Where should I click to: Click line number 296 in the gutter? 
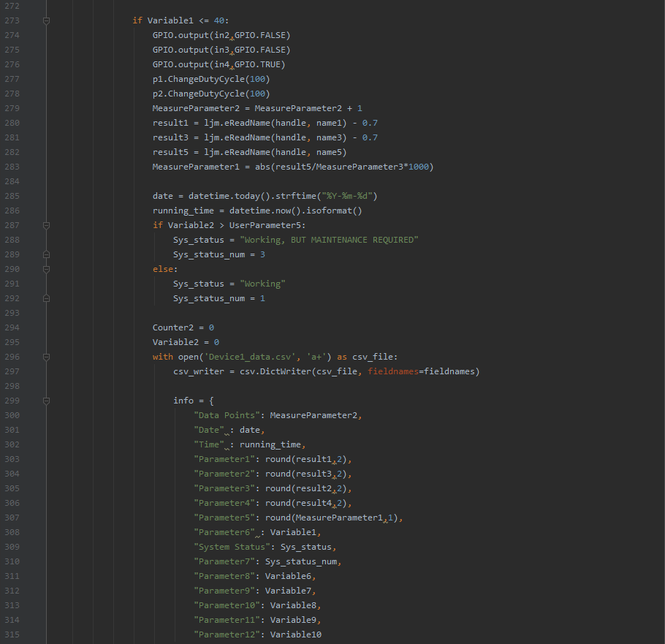click(12, 357)
